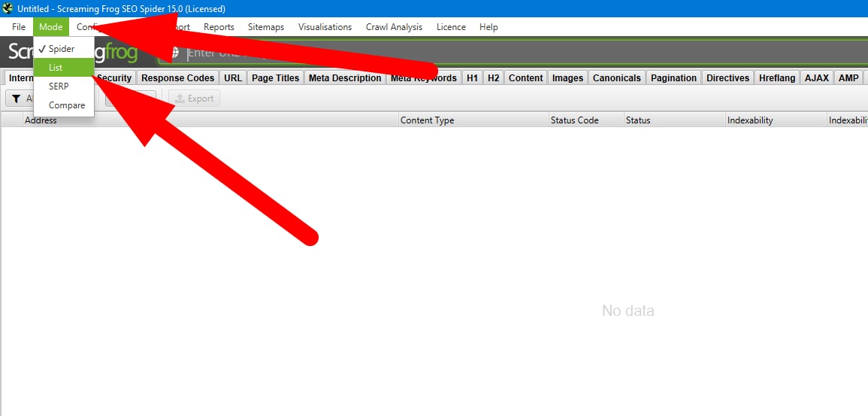
Task: Switch to the Content tab
Action: (525, 78)
